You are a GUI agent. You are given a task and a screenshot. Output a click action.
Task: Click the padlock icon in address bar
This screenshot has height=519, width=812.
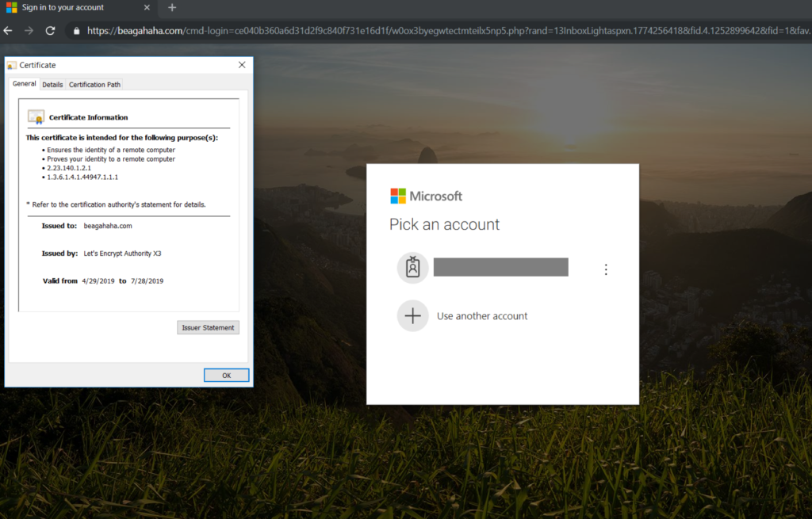pos(77,31)
